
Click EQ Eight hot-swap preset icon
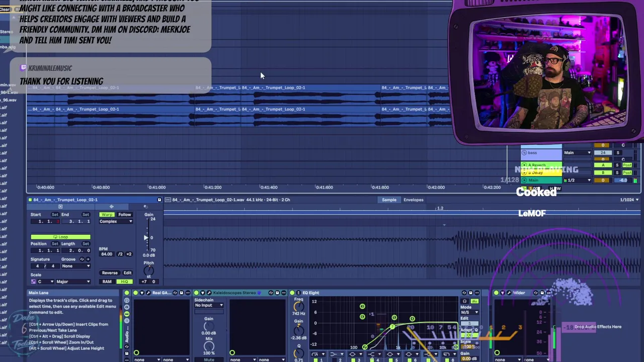(x=464, y=293)
